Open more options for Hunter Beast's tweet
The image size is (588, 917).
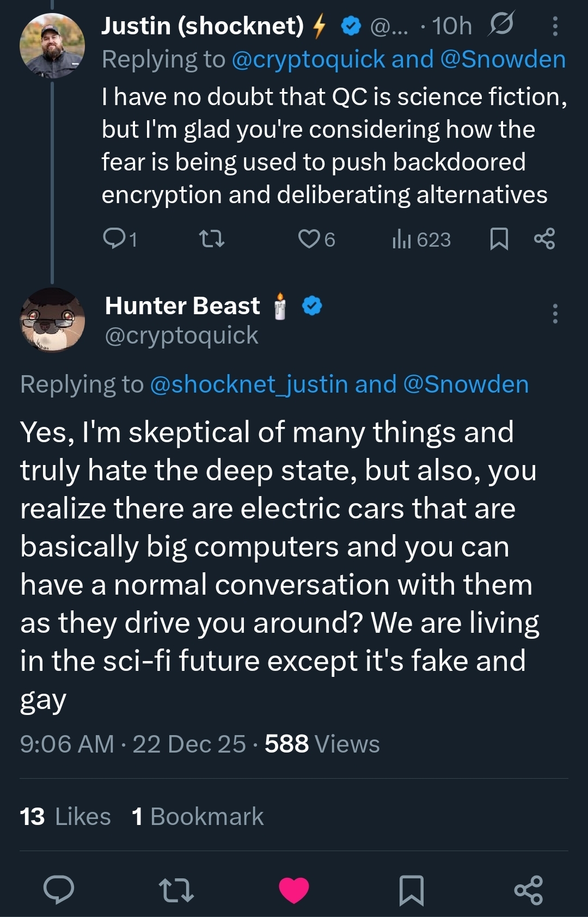(555, 314)
